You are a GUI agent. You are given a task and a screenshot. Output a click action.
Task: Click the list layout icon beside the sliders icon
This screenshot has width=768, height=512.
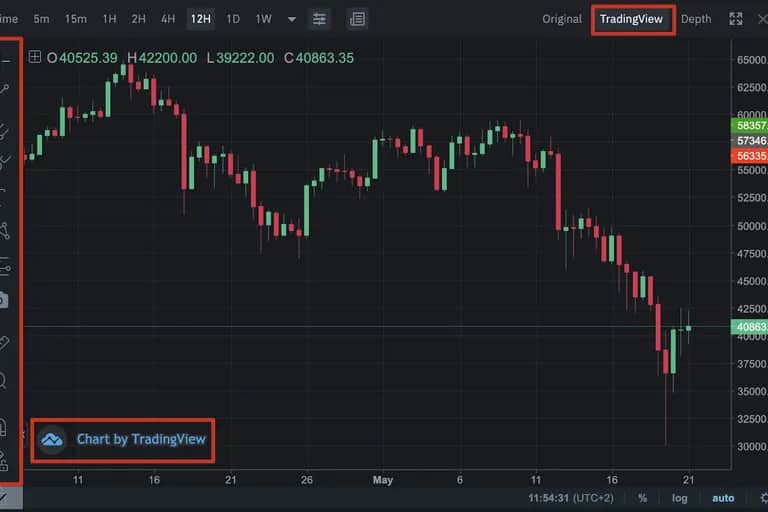pos(357,19)
